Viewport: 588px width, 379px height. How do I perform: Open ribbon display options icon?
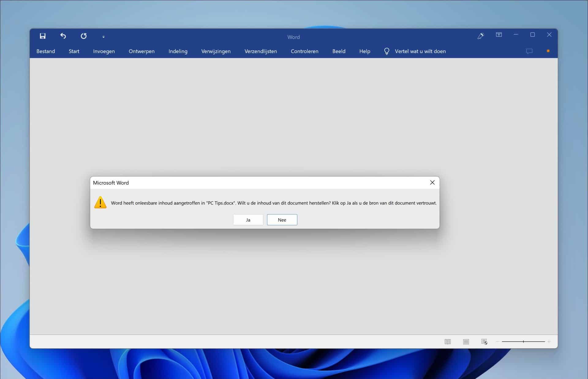(x=499, y=35)
